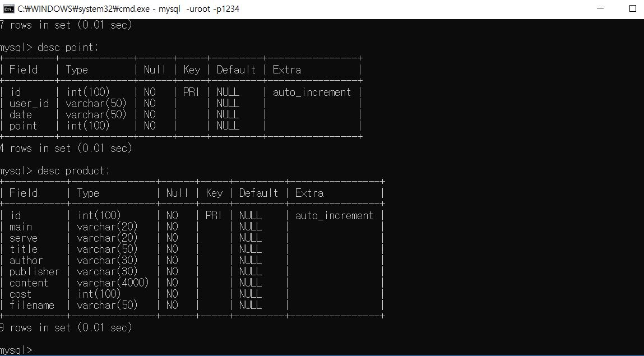This screenshot has height=356, width=644.
Task: Click the empty mysql> prompt at the bottom
Action: click(x=17, y=350)
